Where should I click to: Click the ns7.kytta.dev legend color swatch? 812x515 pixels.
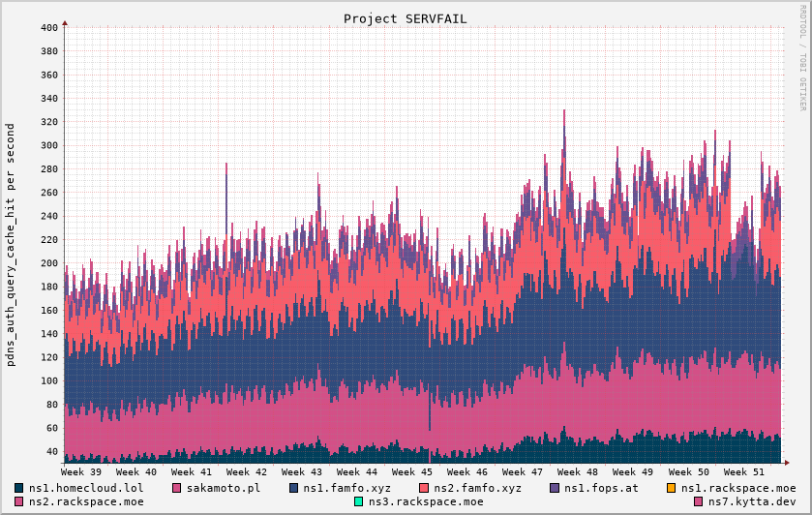[699, 501]
